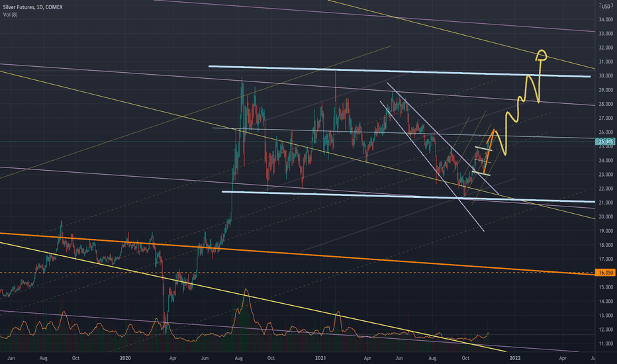
Task: Click the 15.000 price axis label
Action: tap(606, 287)
